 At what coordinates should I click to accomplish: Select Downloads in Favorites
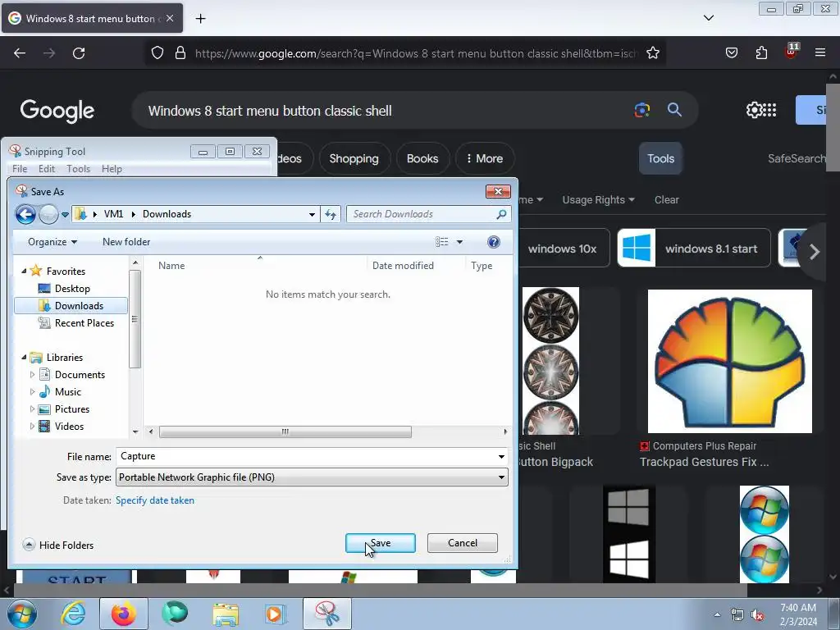[x=71, y=306]
